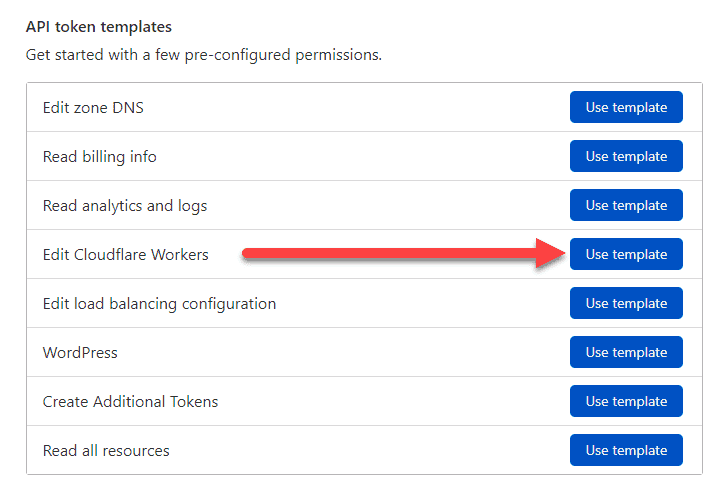This screenshot has width=720, height=492.
Task: Click the 'API token templates' heading
Action: [x=99, y=27]
